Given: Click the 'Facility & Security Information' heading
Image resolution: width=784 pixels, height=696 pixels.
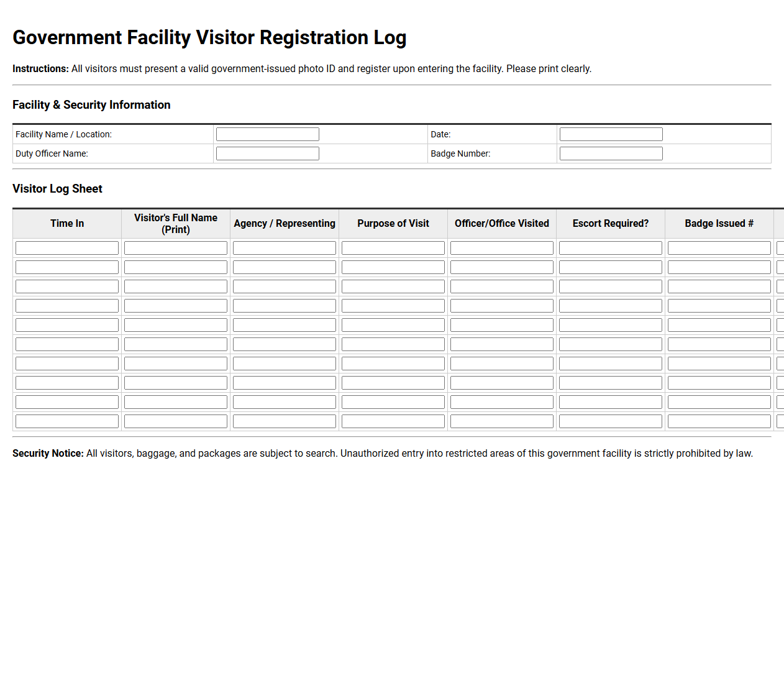Looking at the screenshot, I should (x=91, y=105).
